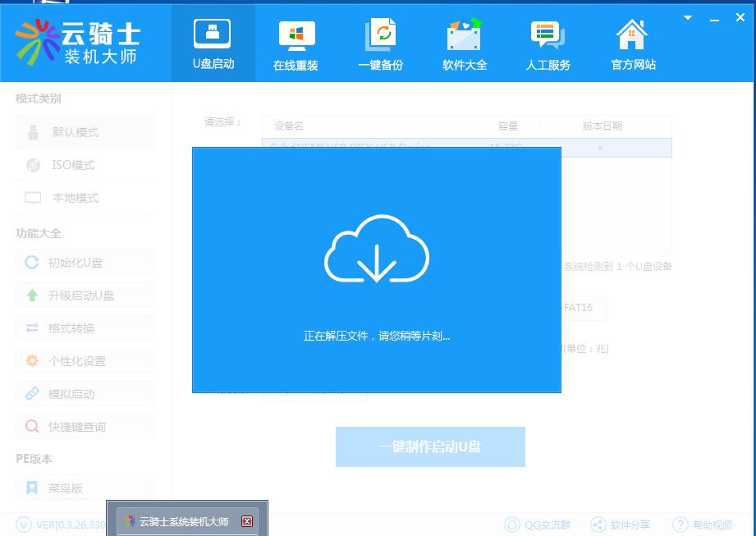Select ISO模式 in the mode list

pyautogui.click(x=85, y=165)
